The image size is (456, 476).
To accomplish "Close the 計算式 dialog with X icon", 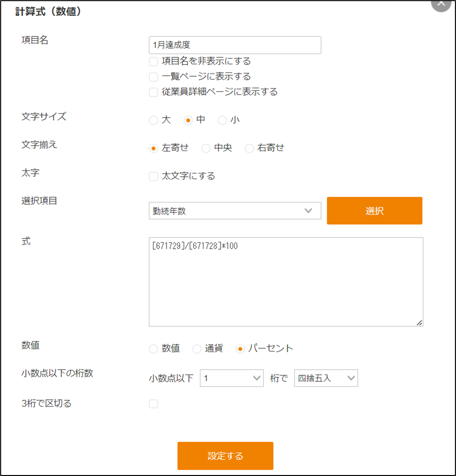I will coord(441,4).
